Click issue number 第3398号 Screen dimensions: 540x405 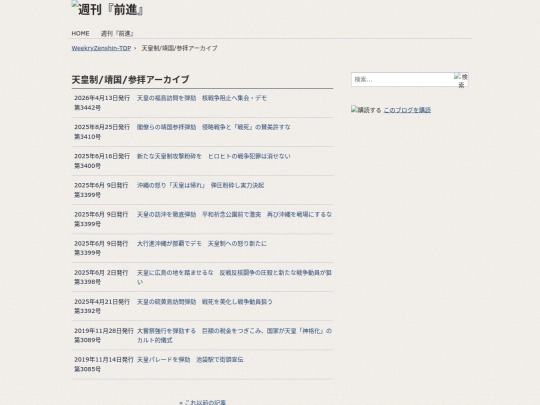pos(87,282)
